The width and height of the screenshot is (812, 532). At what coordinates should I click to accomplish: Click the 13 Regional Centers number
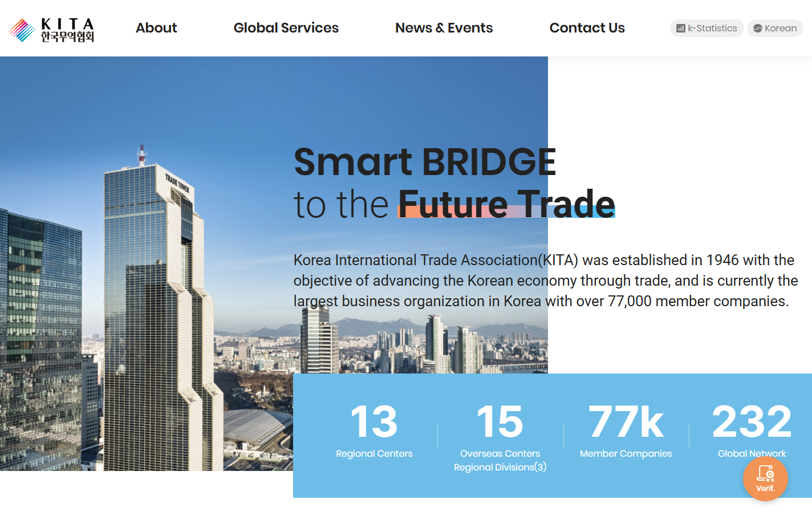(x=374, y=421)
